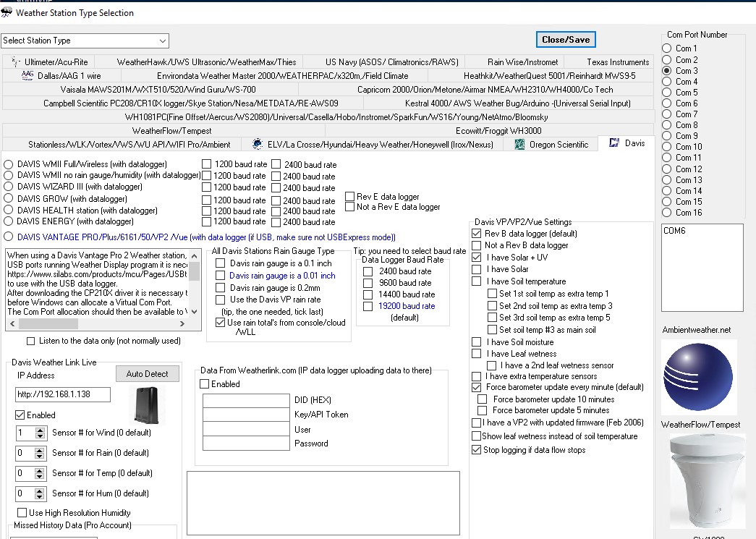Image resolution: width=756 pixels, height=539 pixels.
Task: Open the US Navy (ASOS/Climatronics/RAWS) tab
Action: [x=384, y=61]
